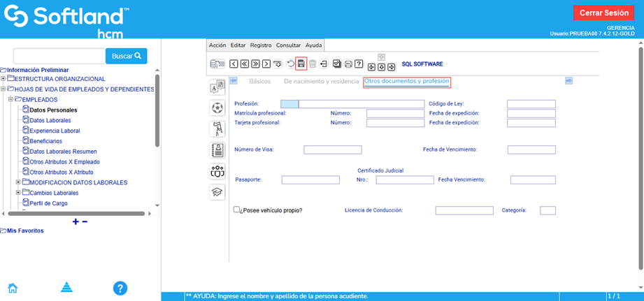644x301 pixels.
Task: Switch to 'De nacimiento y residencia' tab
Action: pos(321,82)
